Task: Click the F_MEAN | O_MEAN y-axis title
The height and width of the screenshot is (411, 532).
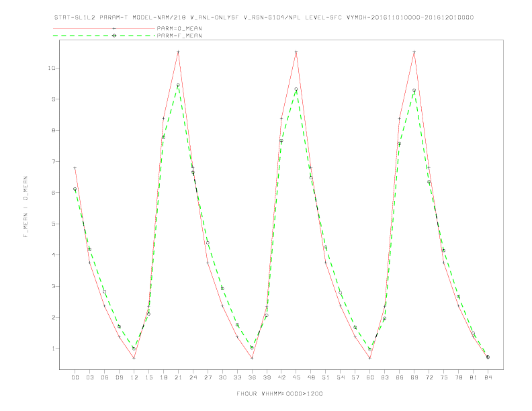Action: [26, 207]
